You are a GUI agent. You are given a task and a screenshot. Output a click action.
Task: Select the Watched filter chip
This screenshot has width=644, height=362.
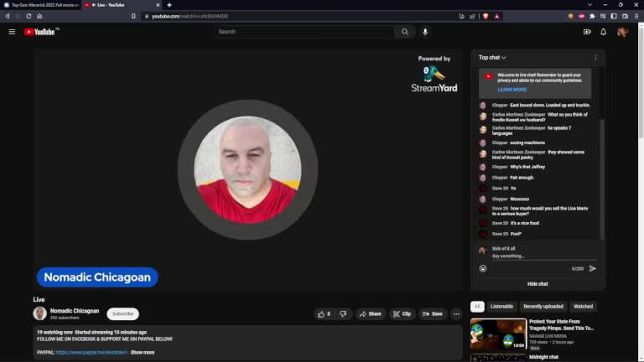coord(584,306)
